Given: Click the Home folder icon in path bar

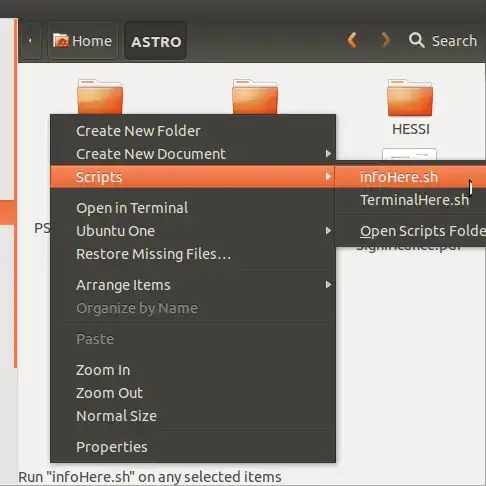Looking at the screenshot, I should click(x=60, y=41).
